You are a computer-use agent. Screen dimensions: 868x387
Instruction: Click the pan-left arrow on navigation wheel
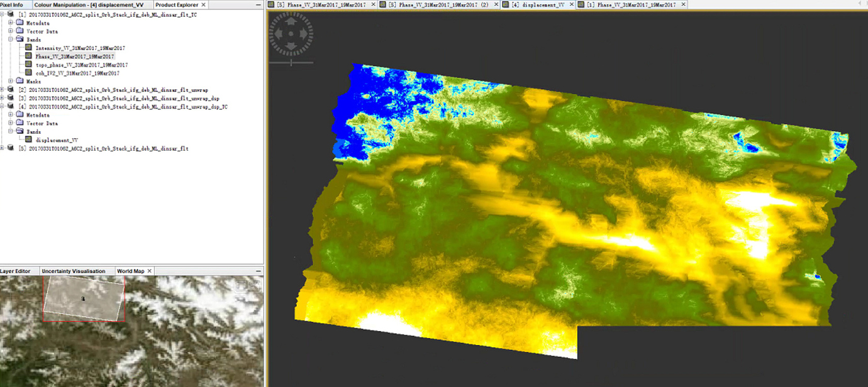[x=279, y=34]
